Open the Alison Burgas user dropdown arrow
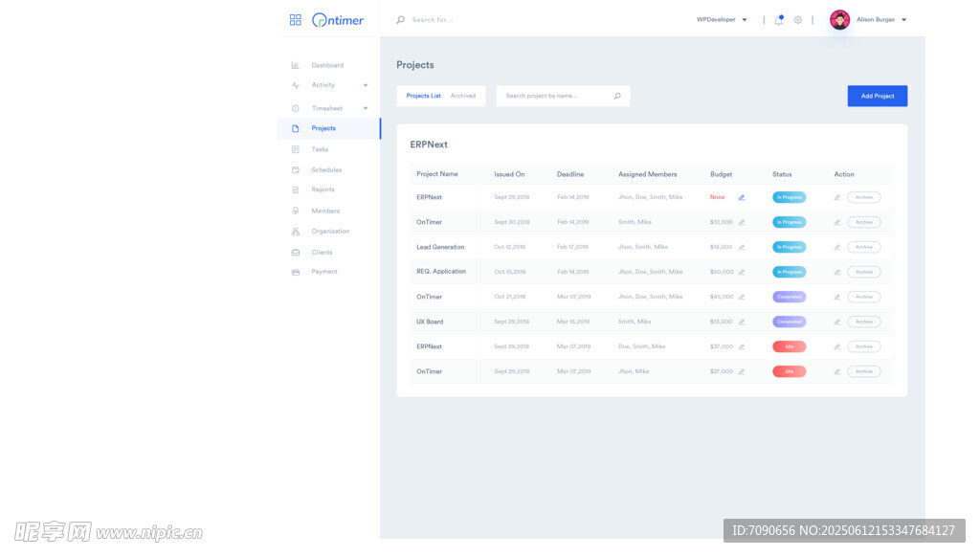The image size is (980, 557). tap(903, 20)
